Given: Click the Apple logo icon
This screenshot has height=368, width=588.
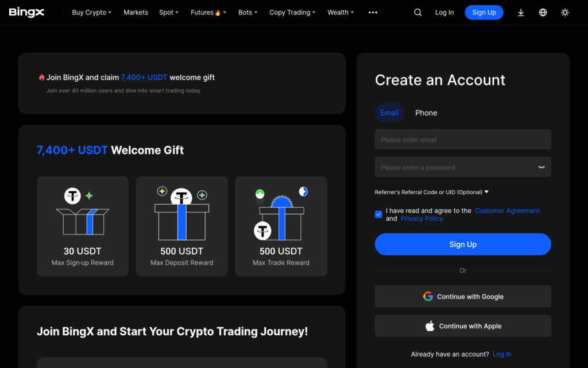Looking at the screenshot, I should coord(430,326).
